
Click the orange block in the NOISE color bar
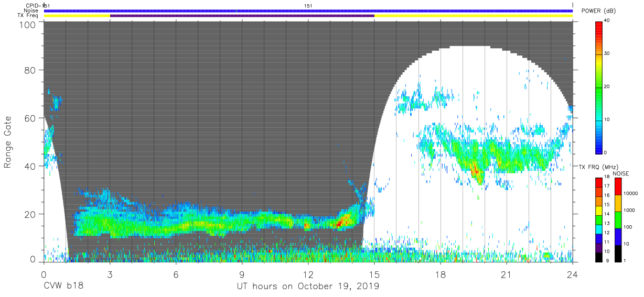click(x=618, y=203)
